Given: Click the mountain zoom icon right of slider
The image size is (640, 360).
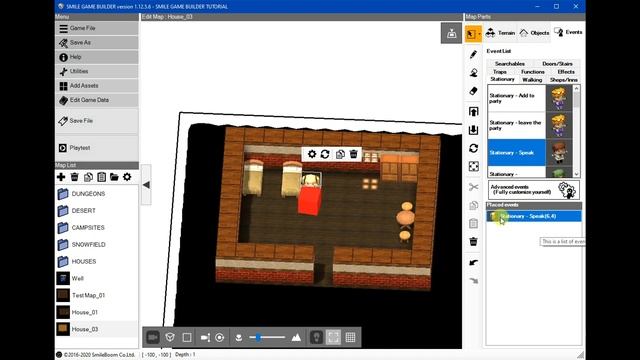Looking at the screenshot, I should click(x=296, y=337).
